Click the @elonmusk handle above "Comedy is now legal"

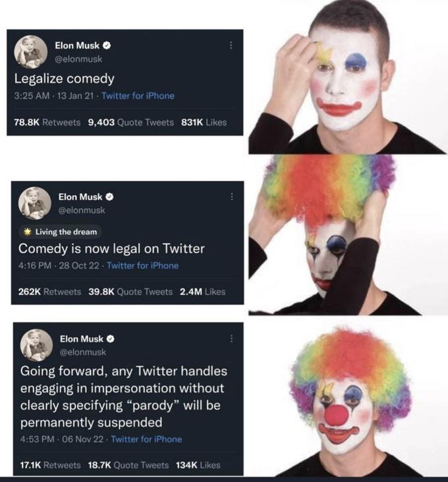(82, 210)
